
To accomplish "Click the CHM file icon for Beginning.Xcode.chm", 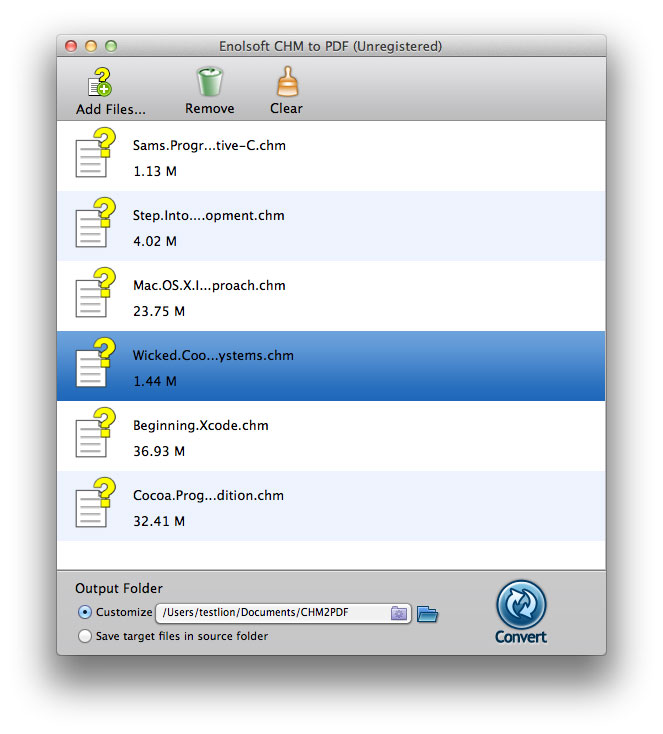I will tap(96, 433).
